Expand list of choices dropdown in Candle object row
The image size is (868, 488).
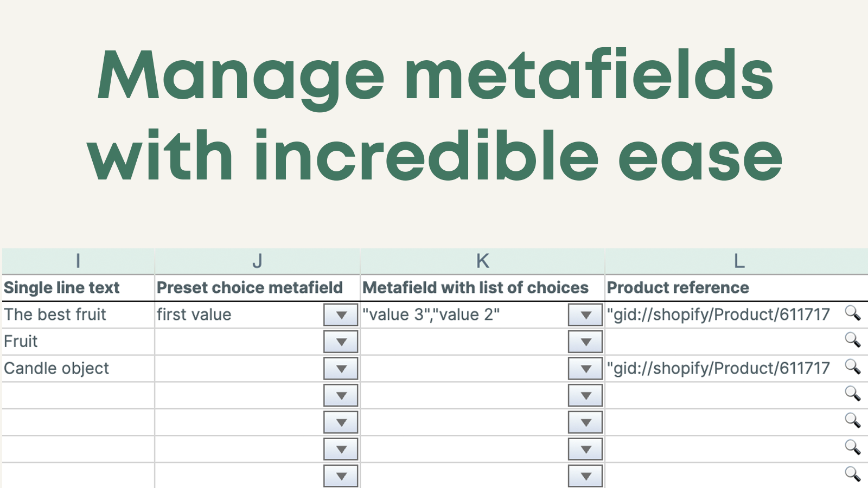tap(585, 369)
